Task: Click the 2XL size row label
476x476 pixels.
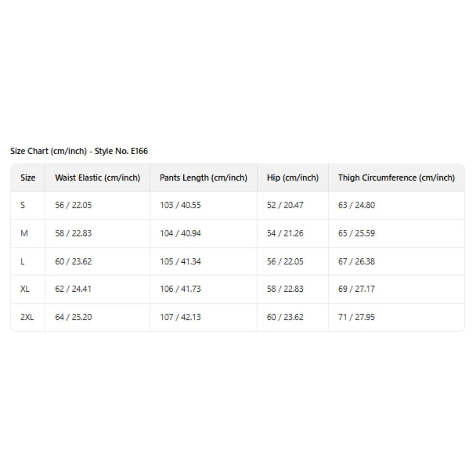Action: click(x=27, y=317)
